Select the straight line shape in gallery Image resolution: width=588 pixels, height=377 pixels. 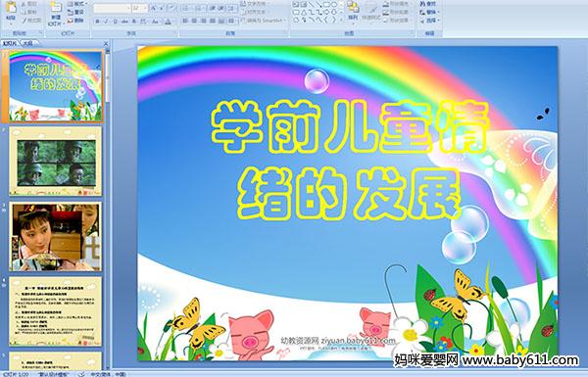(312, 5)
